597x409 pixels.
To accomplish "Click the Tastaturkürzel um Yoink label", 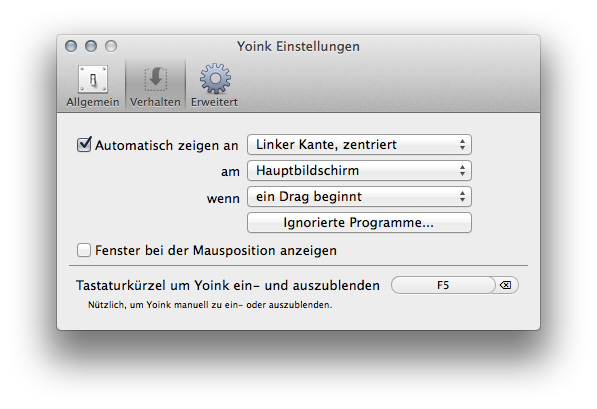I will coord(228,285).
